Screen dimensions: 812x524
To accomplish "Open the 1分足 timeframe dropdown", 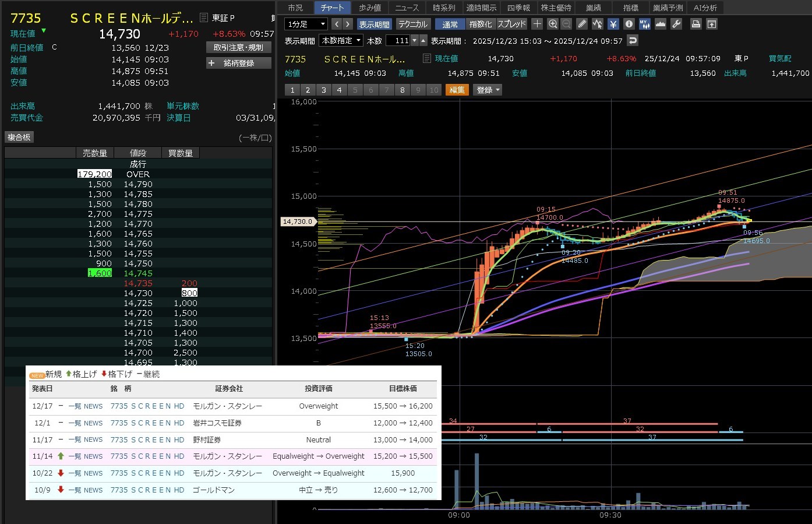I will tap(306, 24).
